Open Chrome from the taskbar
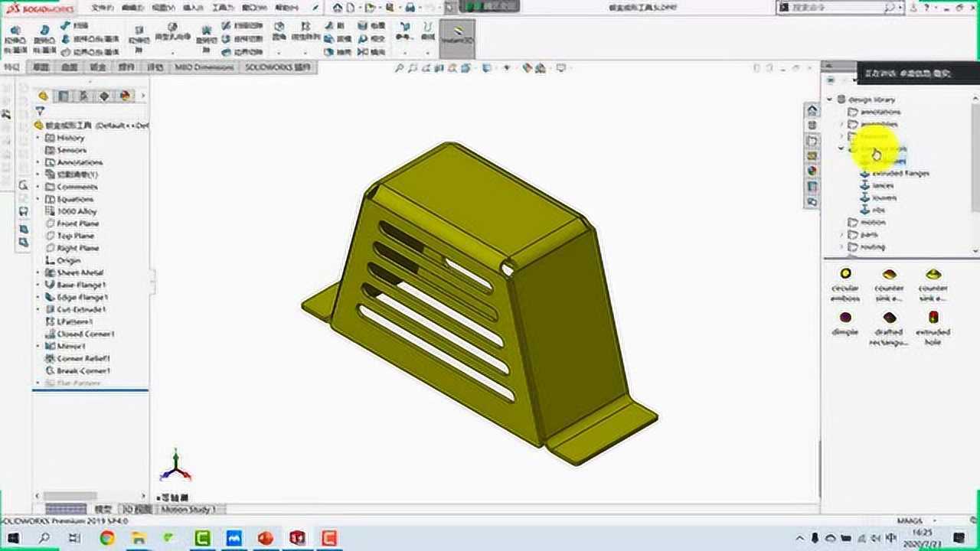 pyautogui.click(x=107, y=540)
